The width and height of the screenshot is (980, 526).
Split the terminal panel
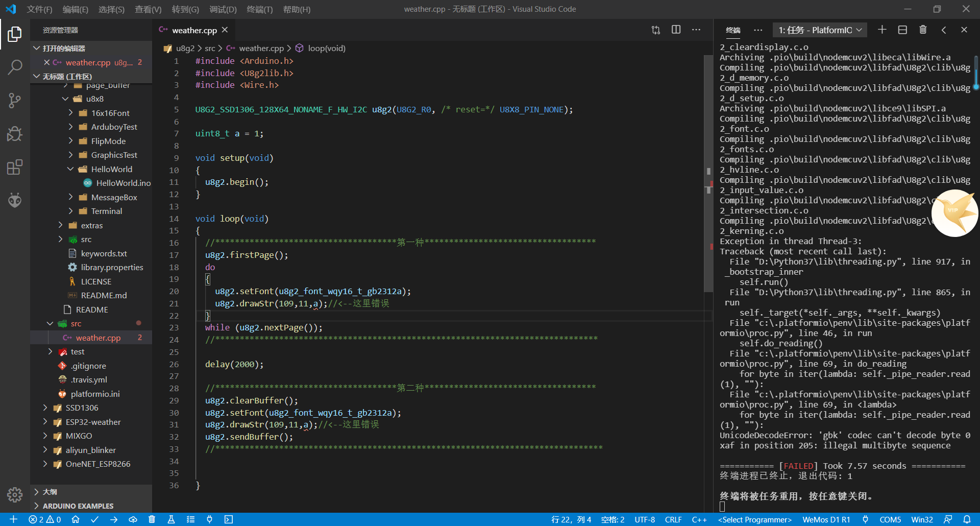[x=902, y=30]
